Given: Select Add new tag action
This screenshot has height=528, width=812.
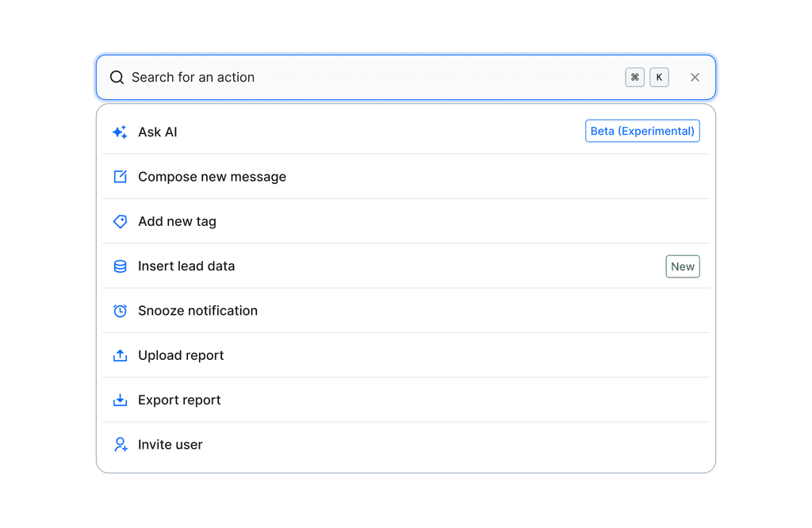Looking at the screenshot, I should click(177, 222).
